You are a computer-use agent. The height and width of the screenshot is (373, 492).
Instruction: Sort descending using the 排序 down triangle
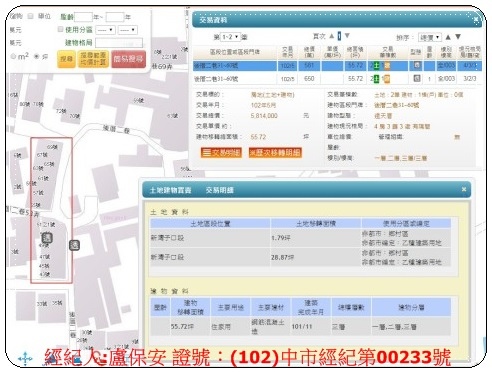point(458,37)
